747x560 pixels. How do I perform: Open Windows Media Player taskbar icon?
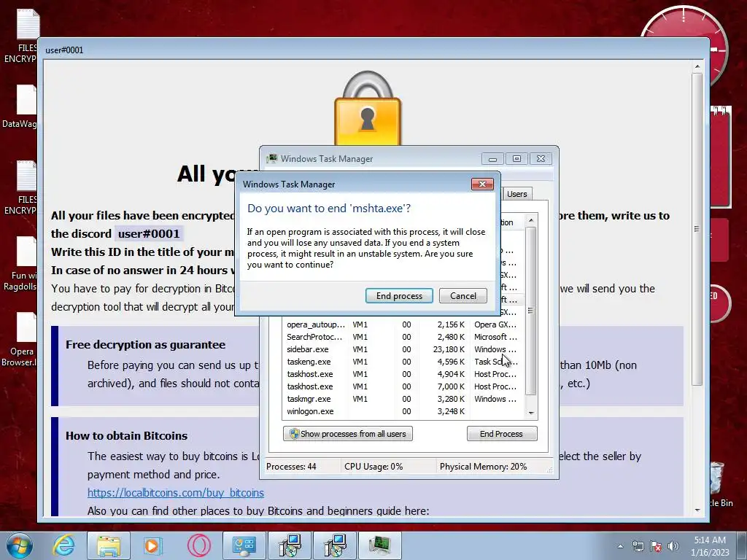pos(153,545)
